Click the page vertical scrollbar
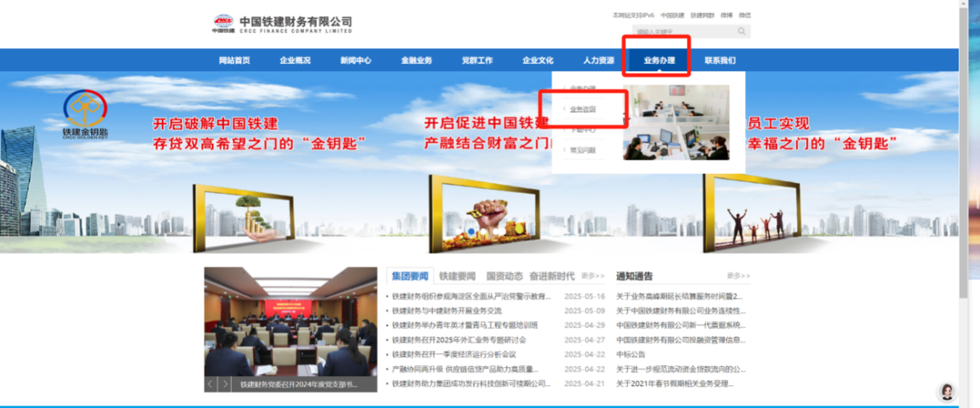The width and height of the screenshot is (980, 408). [x=964, y=164]
